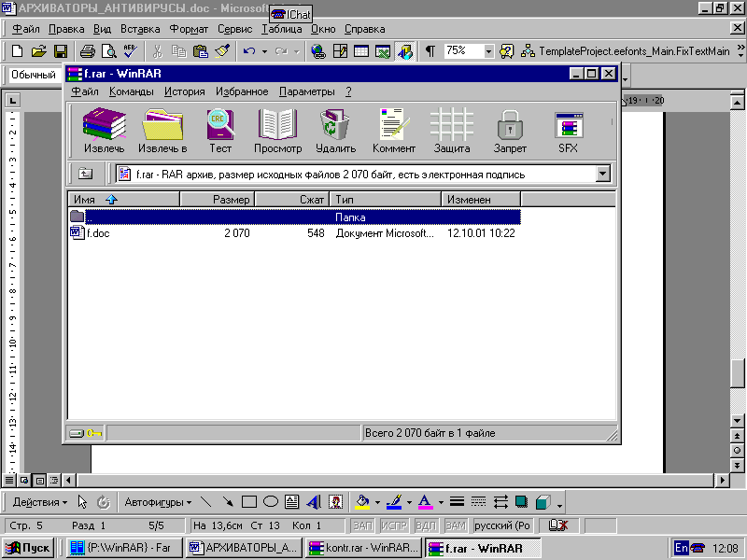Click the Пуск Start button
Screen dimensions: 747x560
pos(29,548)
